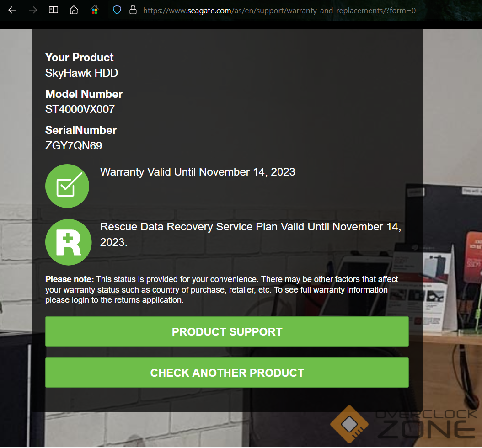The height and width of the screenshot is (448, 482).
Task: Go to the browser home page icon
Action: [74, 10]
